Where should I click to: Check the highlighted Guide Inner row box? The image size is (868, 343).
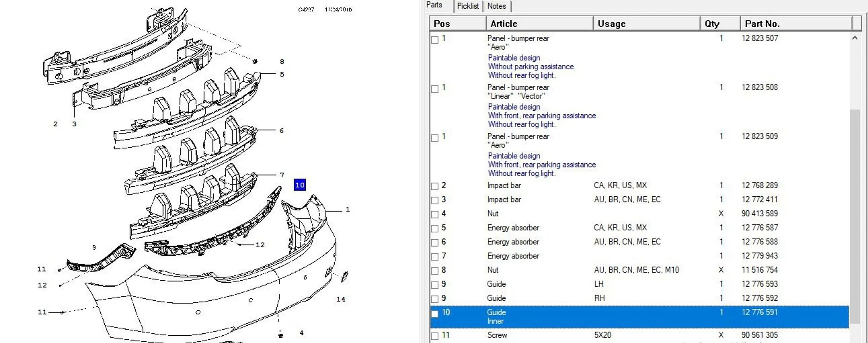point(435,314)
